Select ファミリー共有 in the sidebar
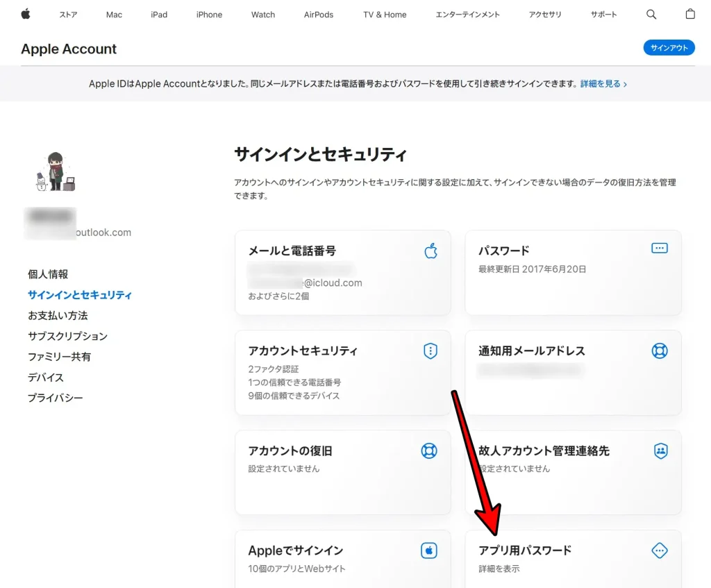This screenshot has height=588, width=711. coord(59,357)
